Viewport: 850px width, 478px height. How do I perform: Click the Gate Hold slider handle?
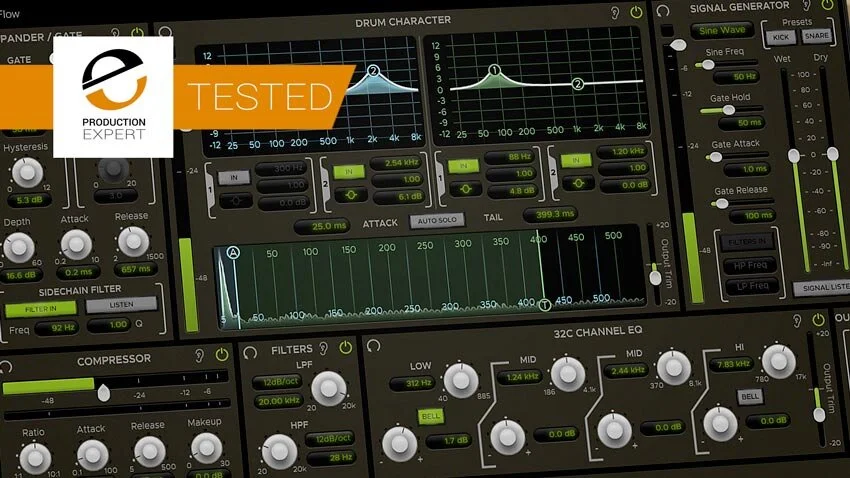729,110
